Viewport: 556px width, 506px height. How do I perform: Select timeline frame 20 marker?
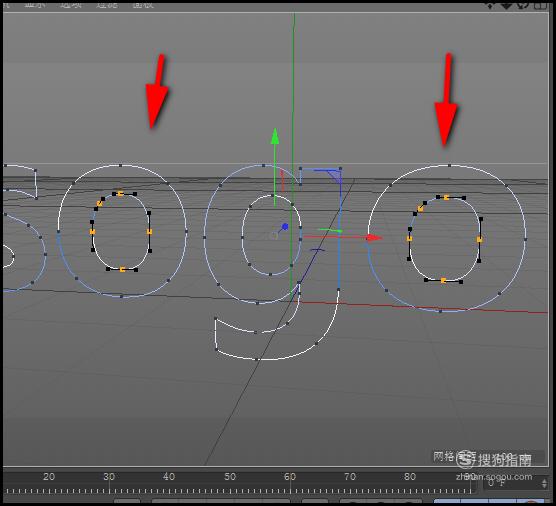pos(49,477)
